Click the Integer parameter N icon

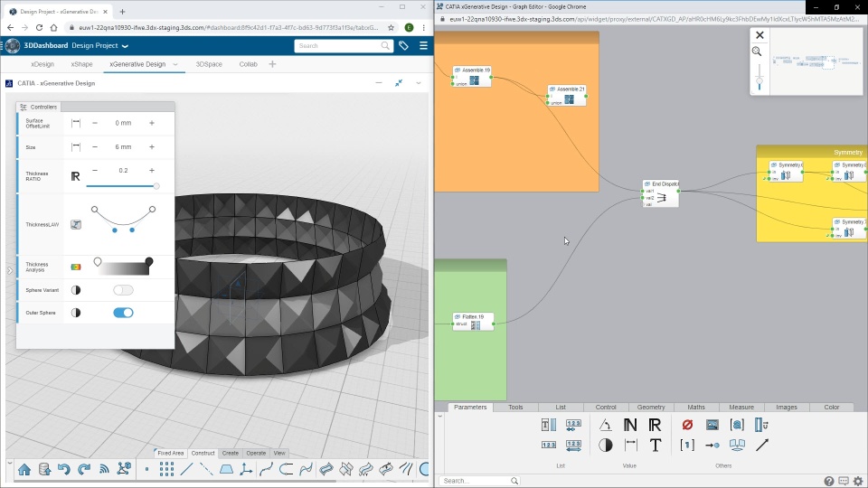coord(630,425)
